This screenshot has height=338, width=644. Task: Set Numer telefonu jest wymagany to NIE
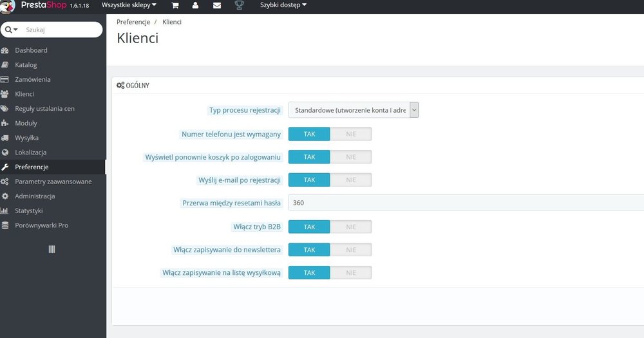coord(351,135)
